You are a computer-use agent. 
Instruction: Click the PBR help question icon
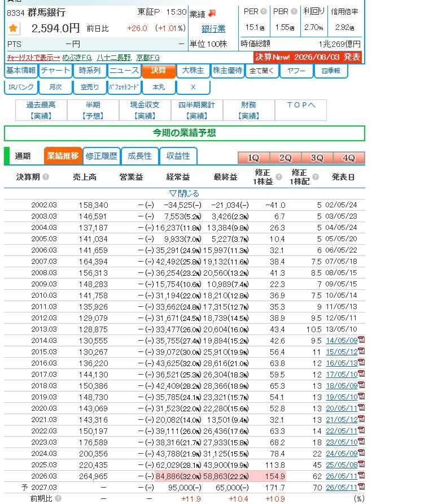[294, 11]
